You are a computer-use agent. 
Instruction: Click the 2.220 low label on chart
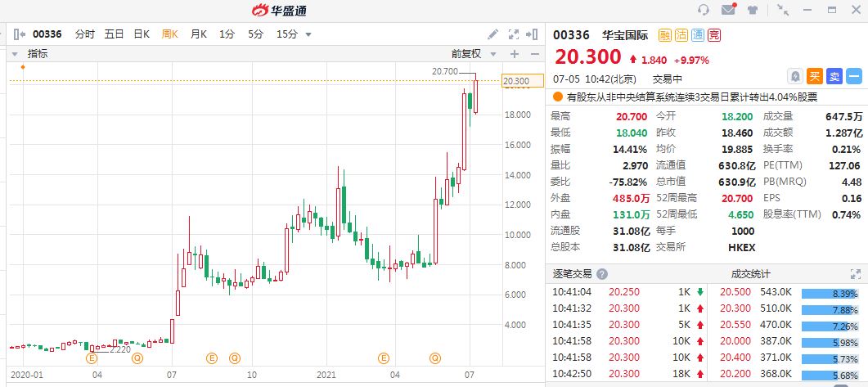click(120, 350)
